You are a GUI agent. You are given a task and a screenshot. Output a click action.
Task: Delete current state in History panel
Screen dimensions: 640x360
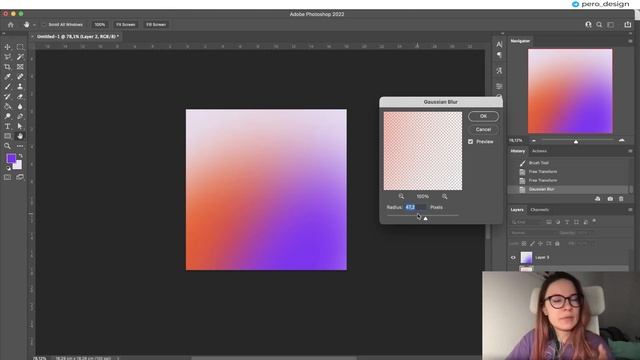click(621, 199)
